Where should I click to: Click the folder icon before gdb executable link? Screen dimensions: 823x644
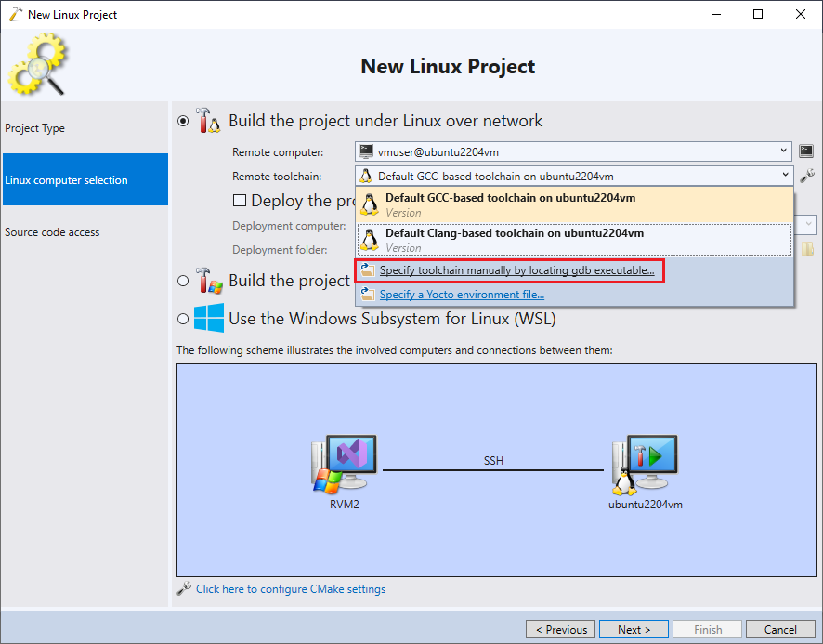pyautogui.click(x=368, y=269)
